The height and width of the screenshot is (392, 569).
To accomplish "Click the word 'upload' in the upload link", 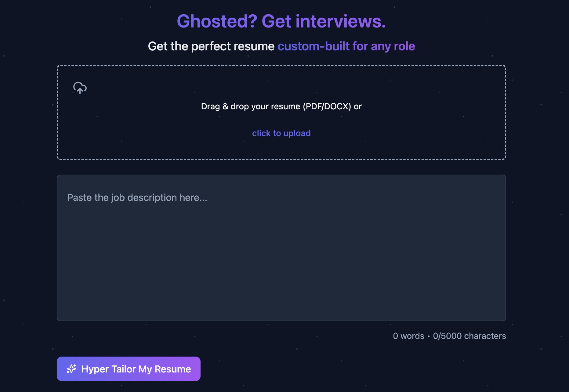I will pyautogui.click(x=297, y=133).
